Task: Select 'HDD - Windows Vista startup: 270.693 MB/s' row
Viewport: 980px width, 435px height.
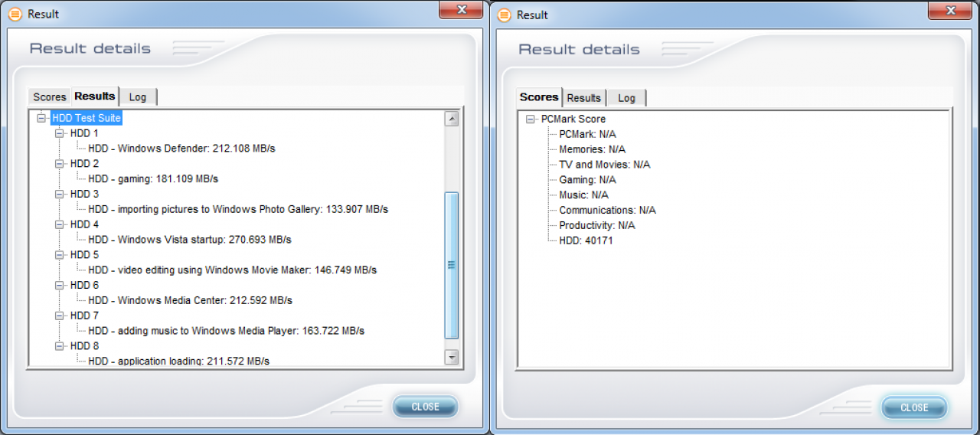Action: (x=190, y=240)
